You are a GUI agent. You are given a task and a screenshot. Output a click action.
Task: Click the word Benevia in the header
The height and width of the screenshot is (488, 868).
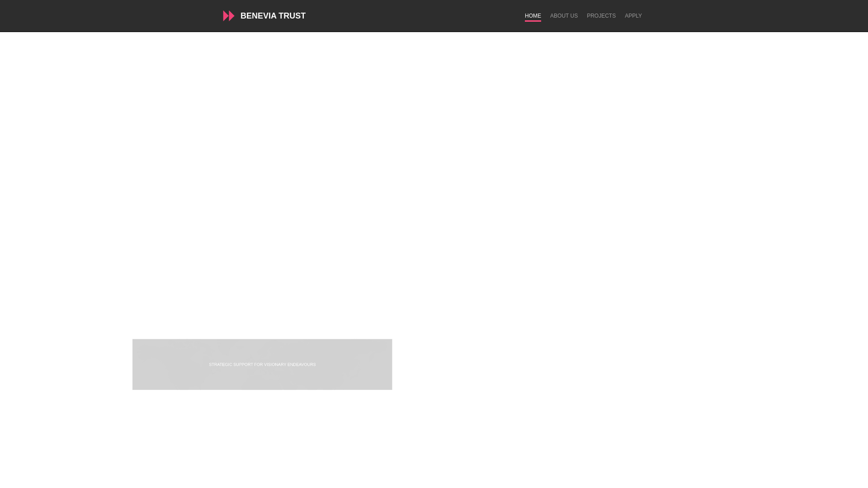(x=258, y=16)
